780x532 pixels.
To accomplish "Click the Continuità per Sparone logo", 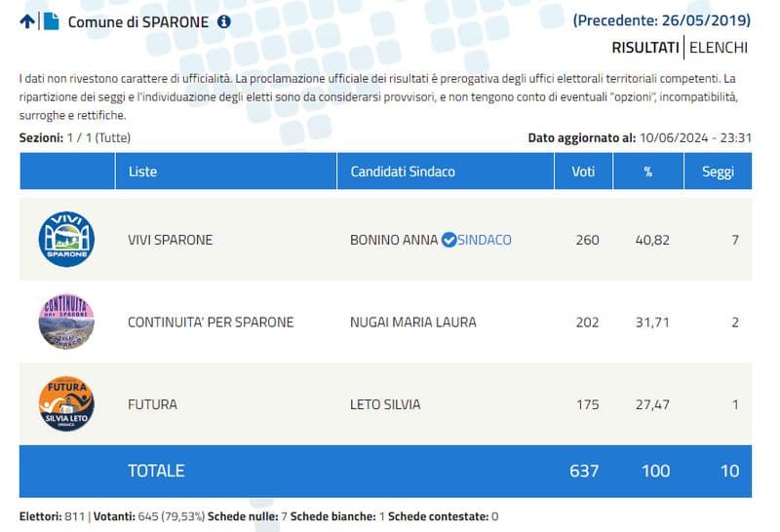I will pyautogui.click(x=66, y=322).
